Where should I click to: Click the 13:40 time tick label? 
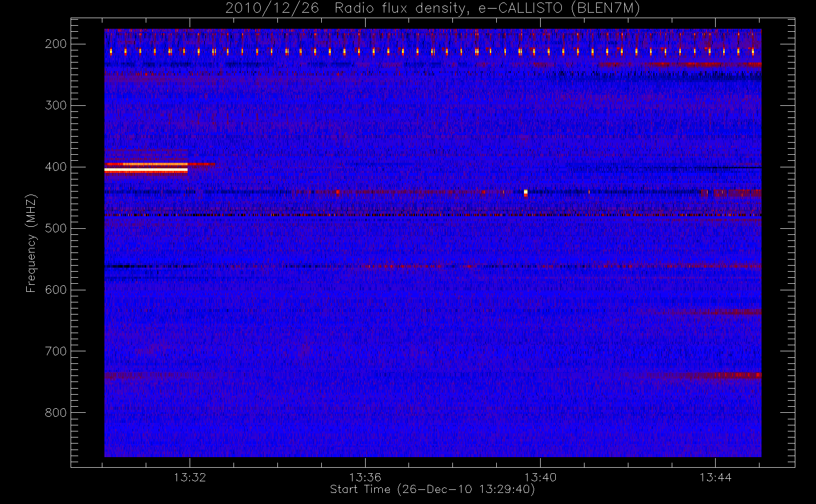540,477
